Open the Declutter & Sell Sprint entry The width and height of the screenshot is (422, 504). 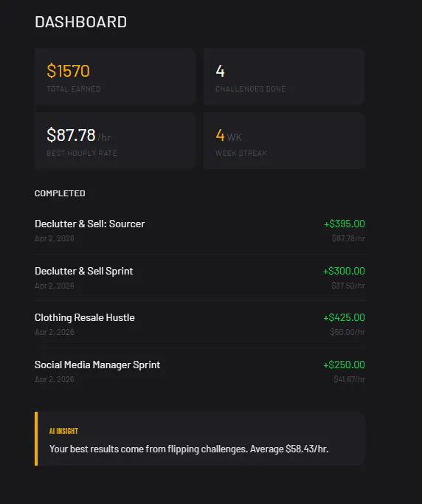point(200,277)
